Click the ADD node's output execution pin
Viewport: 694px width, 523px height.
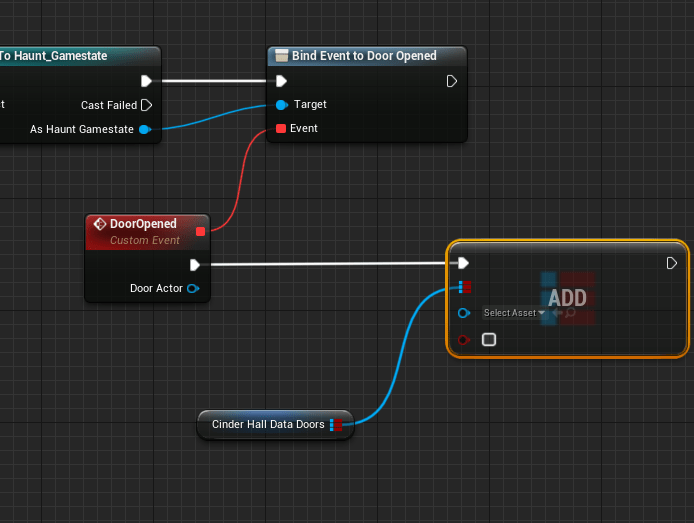point(672,263)
